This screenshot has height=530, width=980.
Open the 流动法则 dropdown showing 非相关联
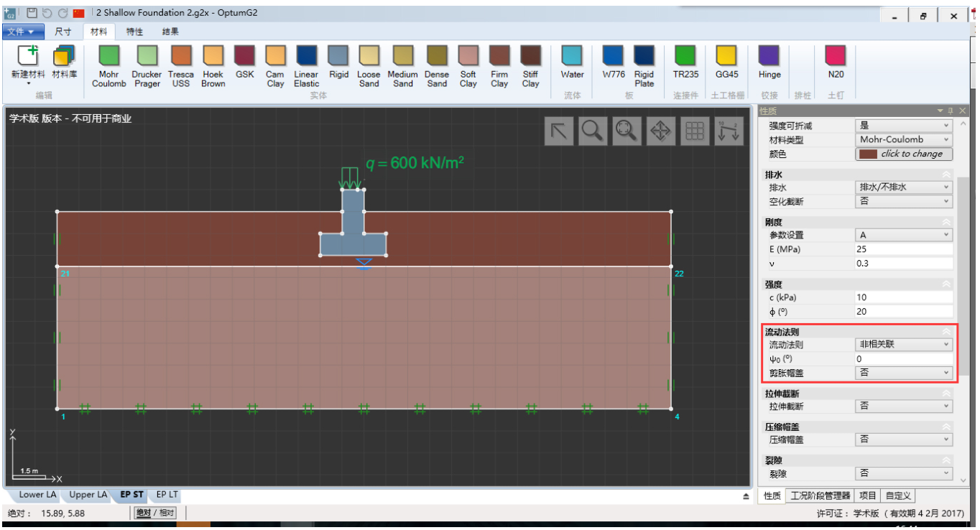(903, 345)
